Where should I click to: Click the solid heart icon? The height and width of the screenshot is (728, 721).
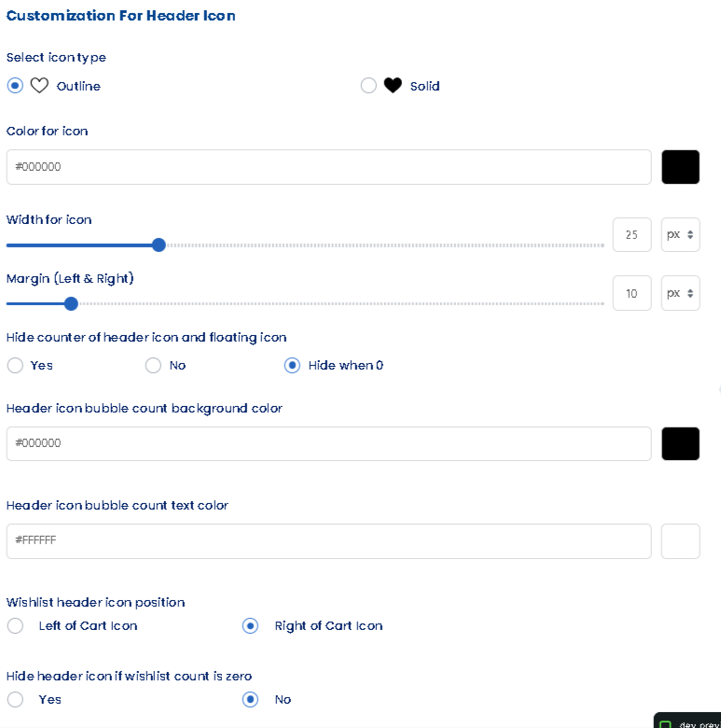coord(393,86)
